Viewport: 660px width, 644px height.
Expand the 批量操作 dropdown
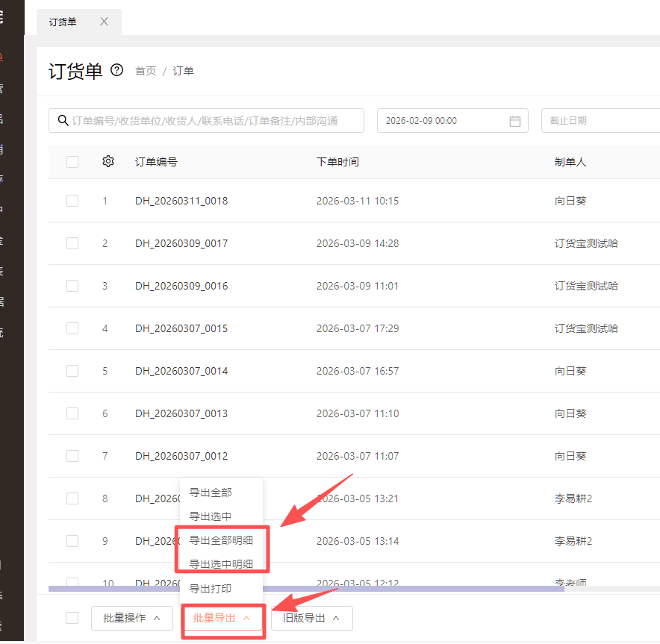click(x=132, y=618)
